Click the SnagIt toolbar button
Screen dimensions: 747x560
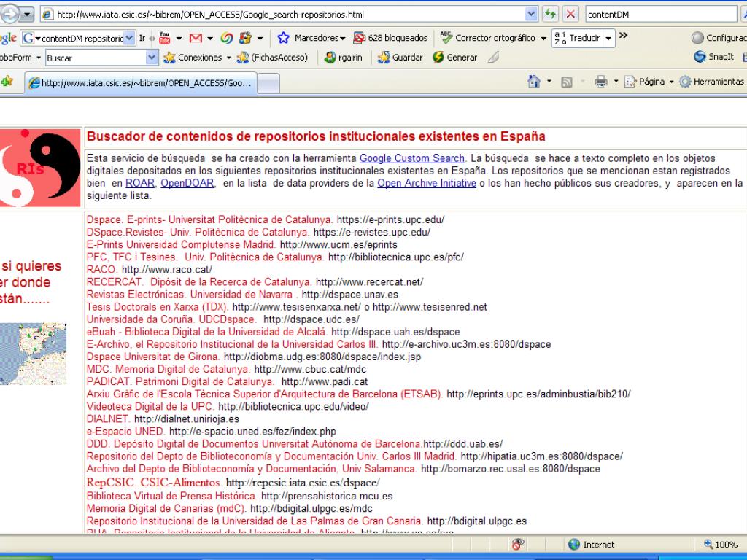click(x=714, y=57)
